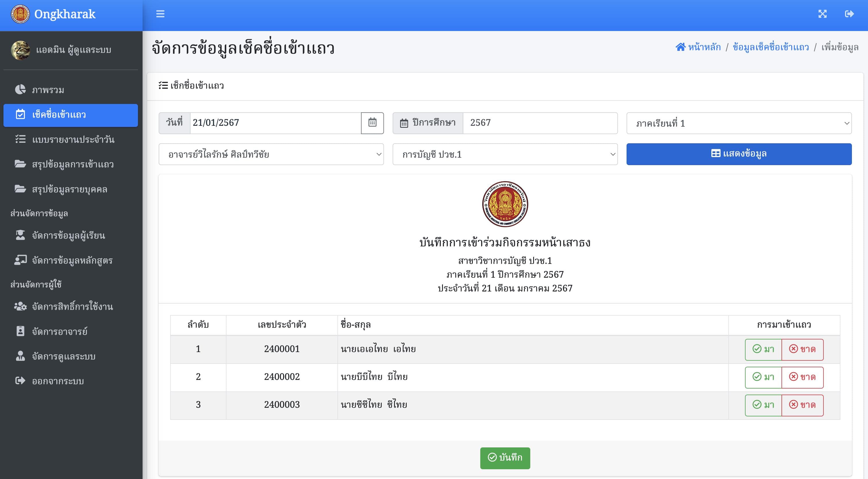Open จัดการสิทธิ์การใช้งาน menu item

click(70, 306)
